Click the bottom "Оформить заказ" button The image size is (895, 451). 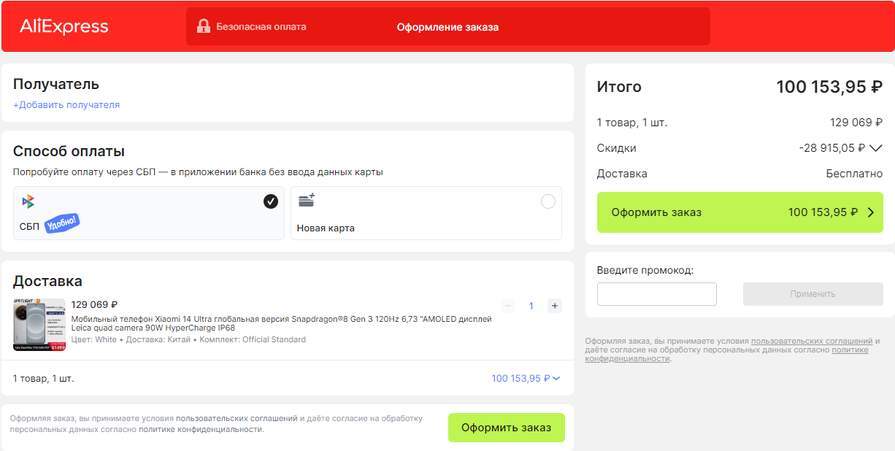[x=506, y=428]
